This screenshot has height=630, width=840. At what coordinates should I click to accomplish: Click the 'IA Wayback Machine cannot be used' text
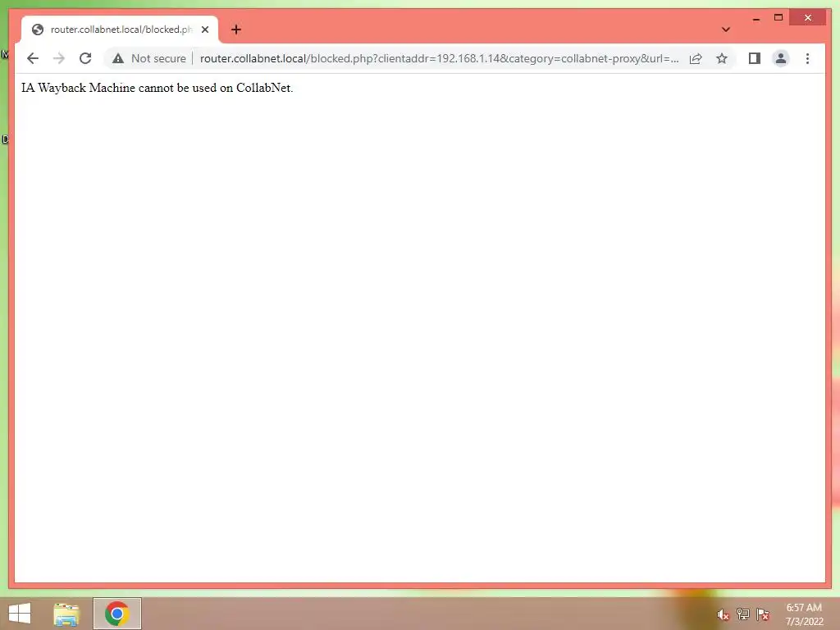click(x=157, y=88)
